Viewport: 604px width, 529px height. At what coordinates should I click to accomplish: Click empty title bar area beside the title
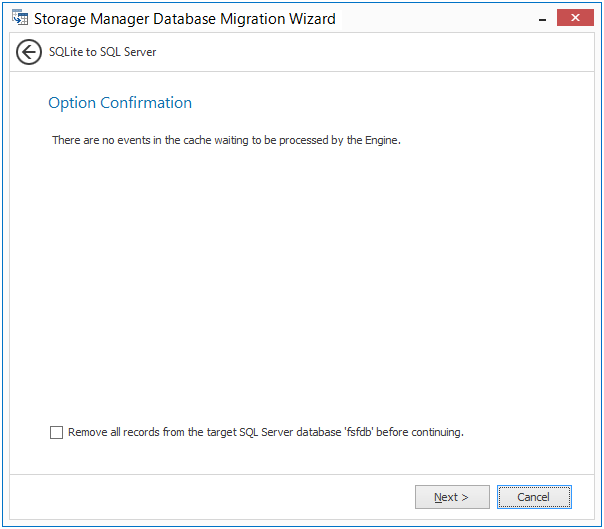[x=440, y=18]
